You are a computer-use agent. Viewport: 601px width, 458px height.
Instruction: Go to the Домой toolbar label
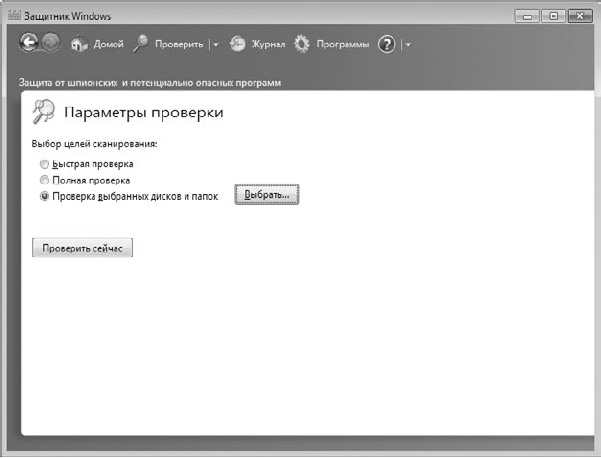108,44
